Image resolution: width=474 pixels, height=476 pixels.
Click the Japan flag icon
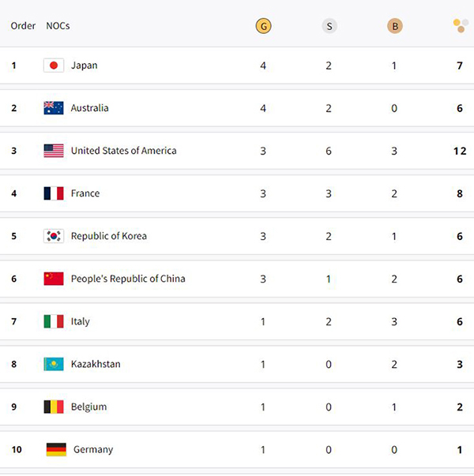(54, 66)
